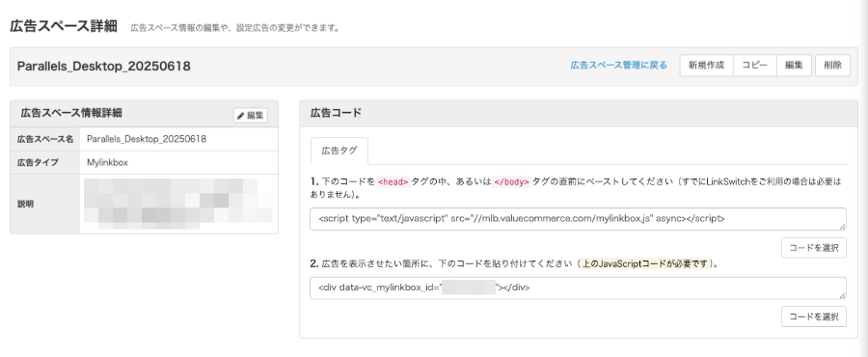The image size is (868, 357).
Task: Click the 削除 button
Action: (x=832, y=66)
